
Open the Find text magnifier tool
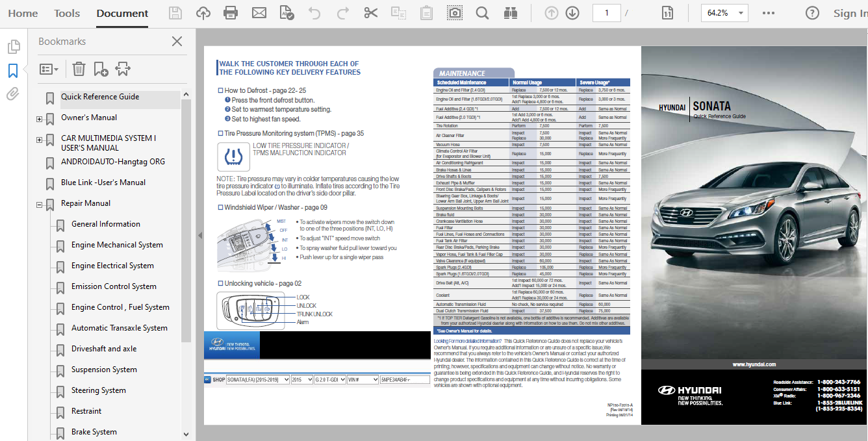[482, 13]
